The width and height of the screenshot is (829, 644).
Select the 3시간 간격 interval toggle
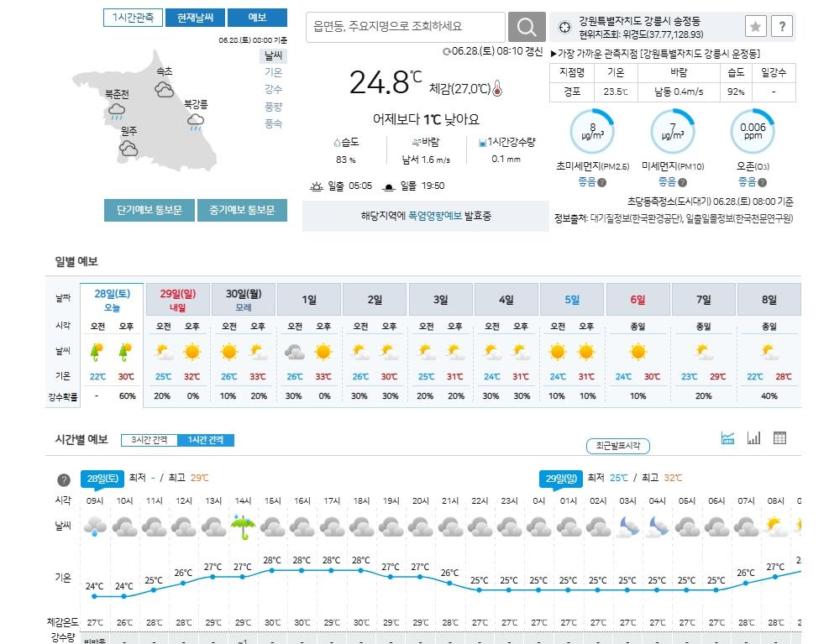pos(150,440)
